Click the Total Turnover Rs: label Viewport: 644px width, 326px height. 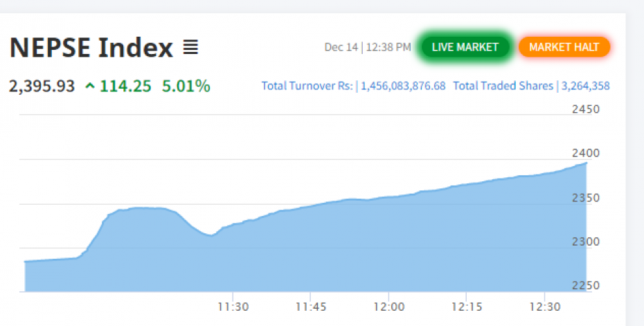(x=307, y=86)
